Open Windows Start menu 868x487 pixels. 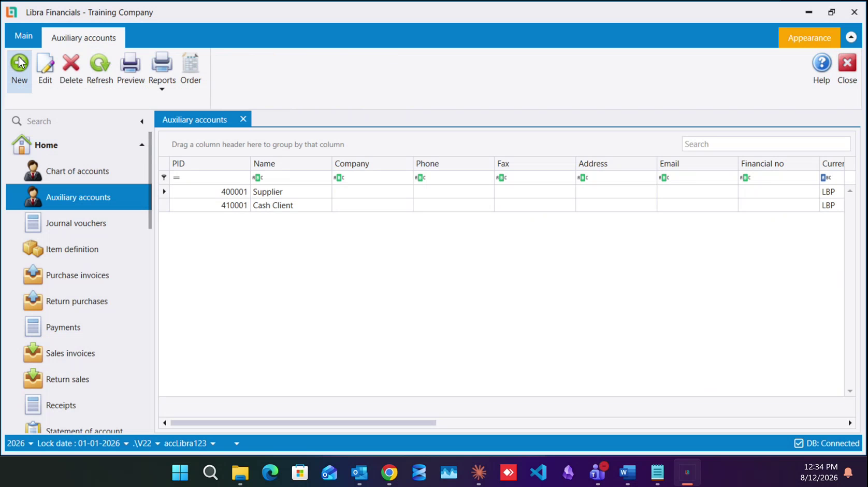pos(180,472)
